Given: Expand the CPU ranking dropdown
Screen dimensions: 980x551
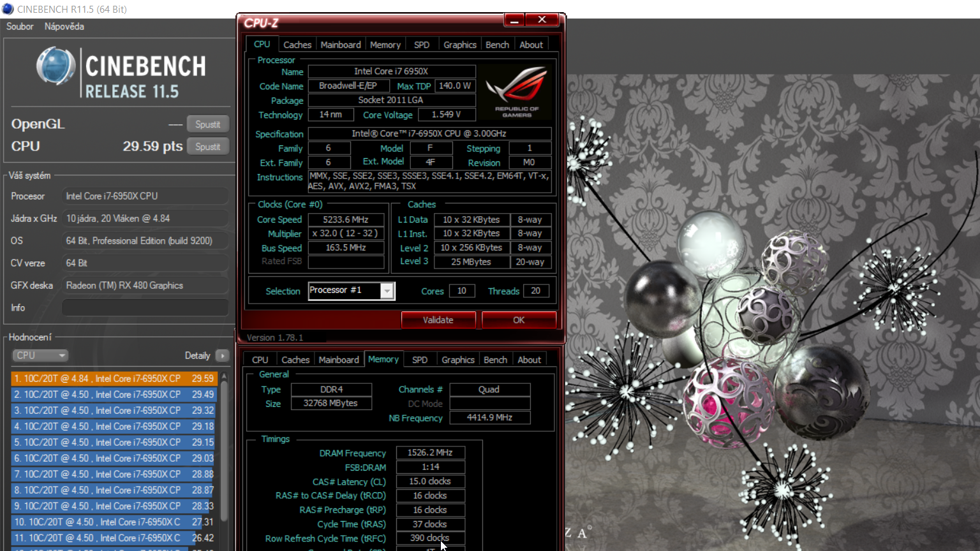Looking at the screenshot, I should point(40,356).
